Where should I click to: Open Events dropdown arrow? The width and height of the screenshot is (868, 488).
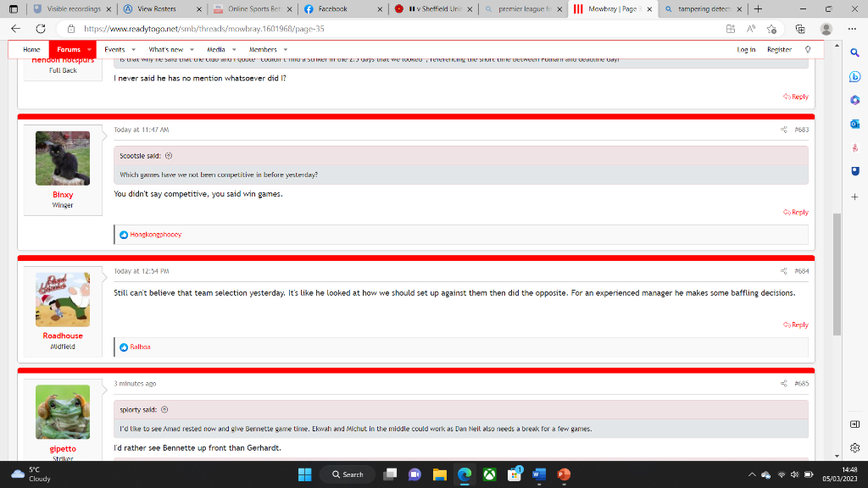(133, 50)
